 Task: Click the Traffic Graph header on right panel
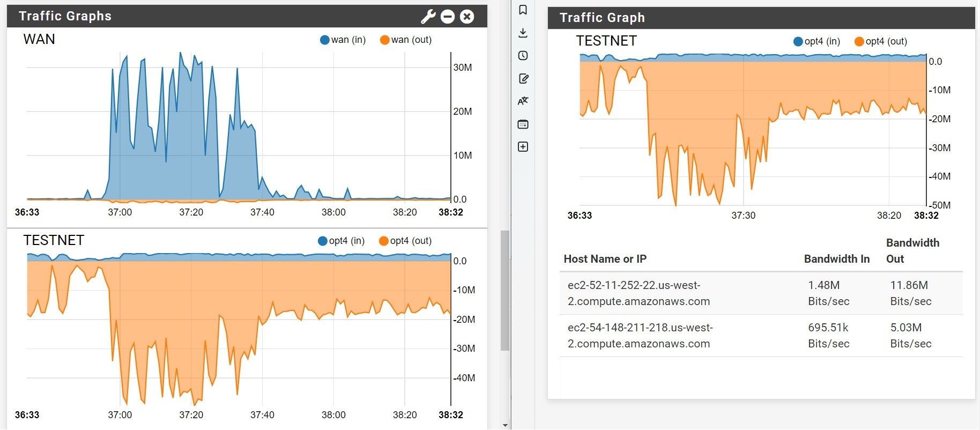click(x=602, y=18)
